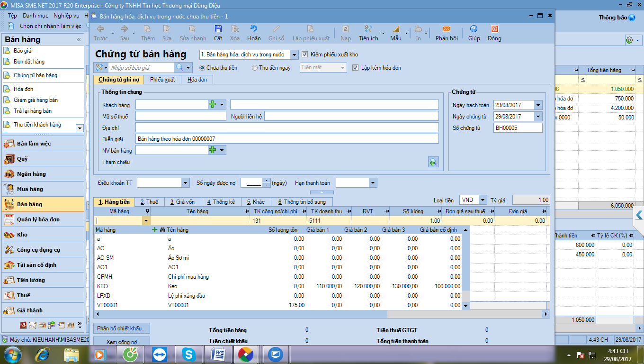Toggle Lập kèm hóa đơn checkbox
This screenshot has width=644, height=364.
pos(356,68)
